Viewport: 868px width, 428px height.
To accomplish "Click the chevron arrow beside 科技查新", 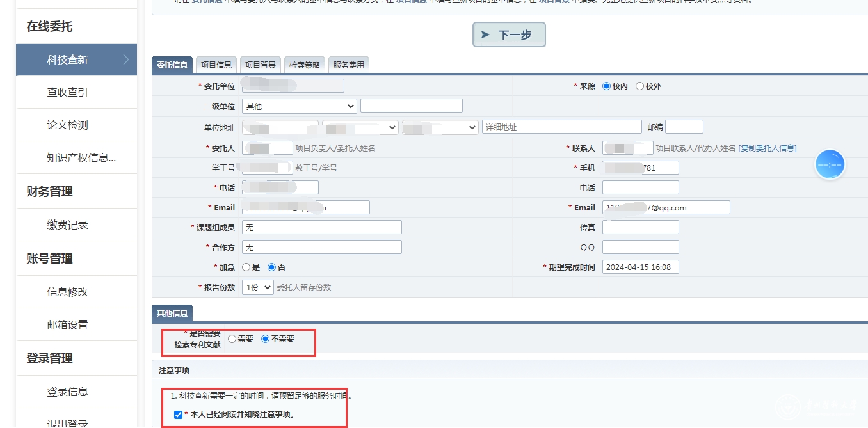I will pos(126,59).
